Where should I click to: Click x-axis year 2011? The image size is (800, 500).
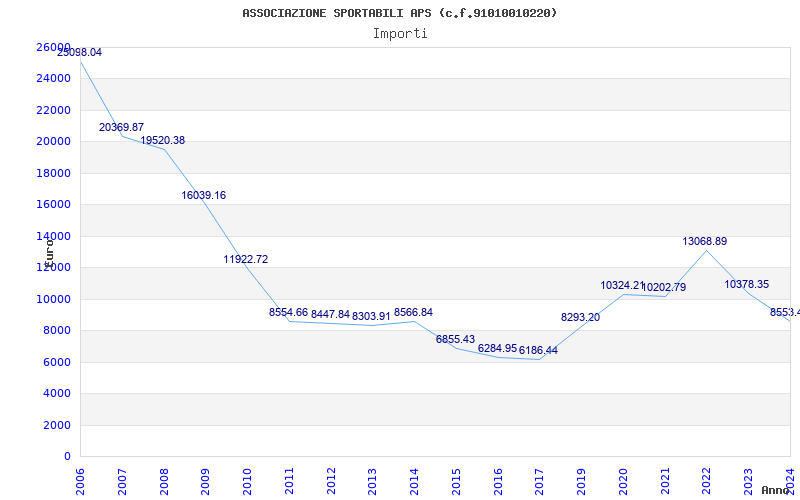289,481
